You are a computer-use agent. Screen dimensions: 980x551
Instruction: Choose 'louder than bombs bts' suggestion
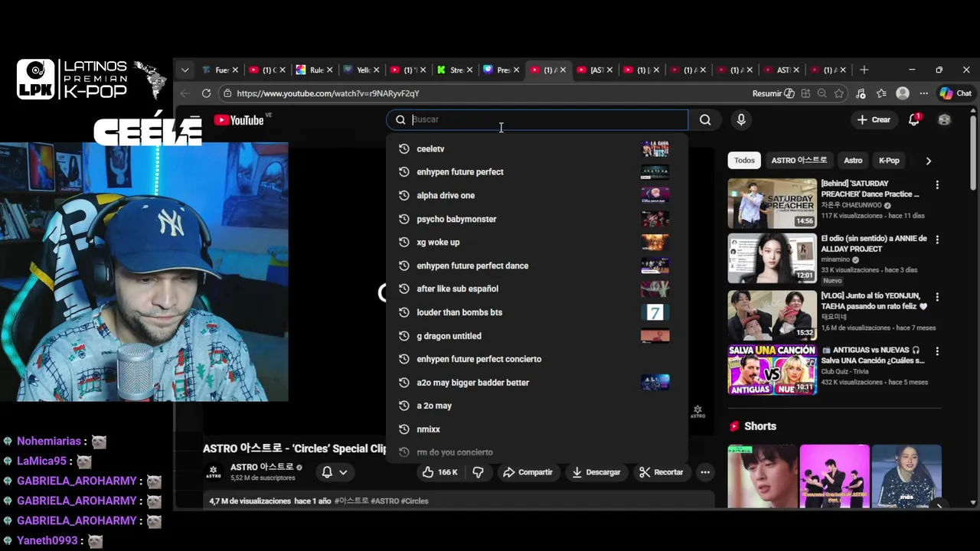coord(536,312)
